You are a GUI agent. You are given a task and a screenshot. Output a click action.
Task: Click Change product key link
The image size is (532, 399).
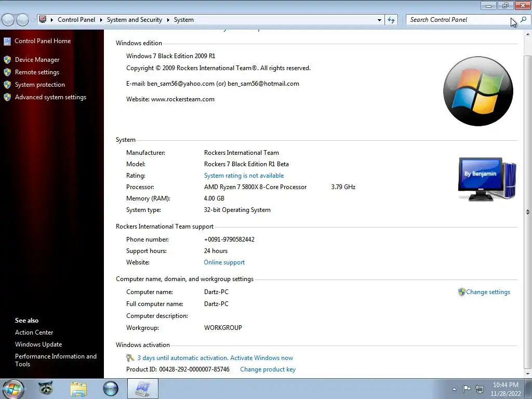pos(268,369)
